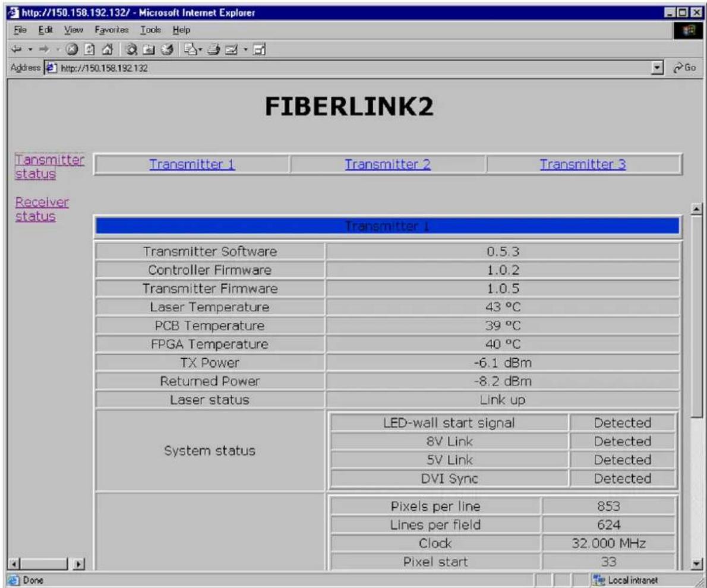Click the Go button
Viewport: 707px width, 588px height.
point(684,68)
